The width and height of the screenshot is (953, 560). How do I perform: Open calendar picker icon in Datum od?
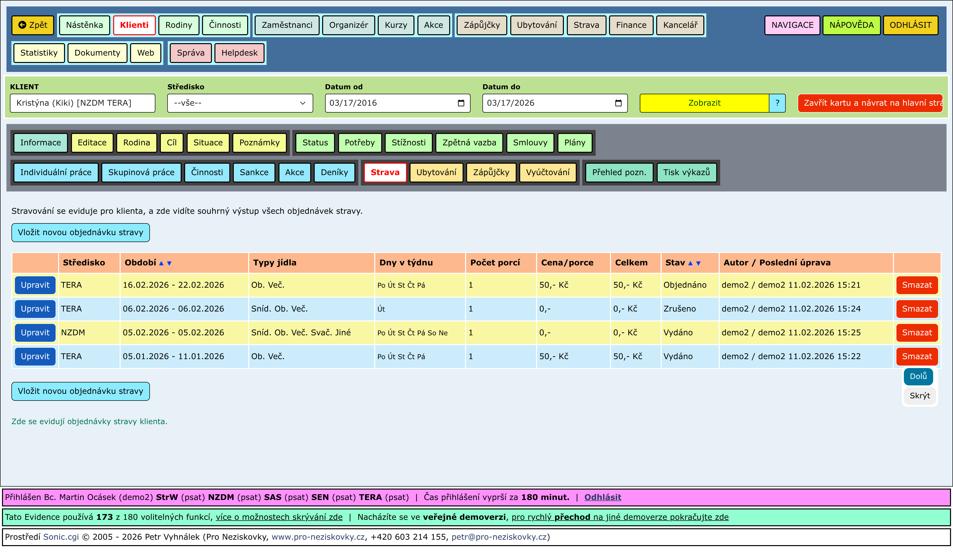pyautogui.click(x=461, y=103)
